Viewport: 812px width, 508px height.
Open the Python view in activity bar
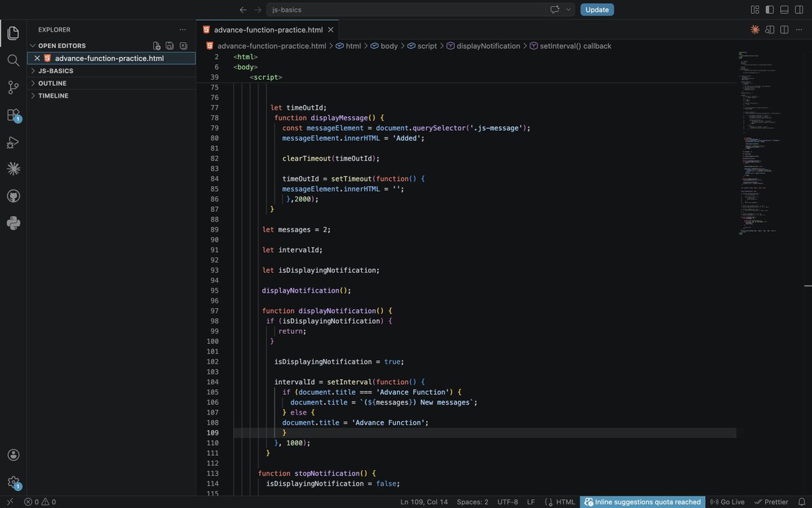tap(13, 223)
